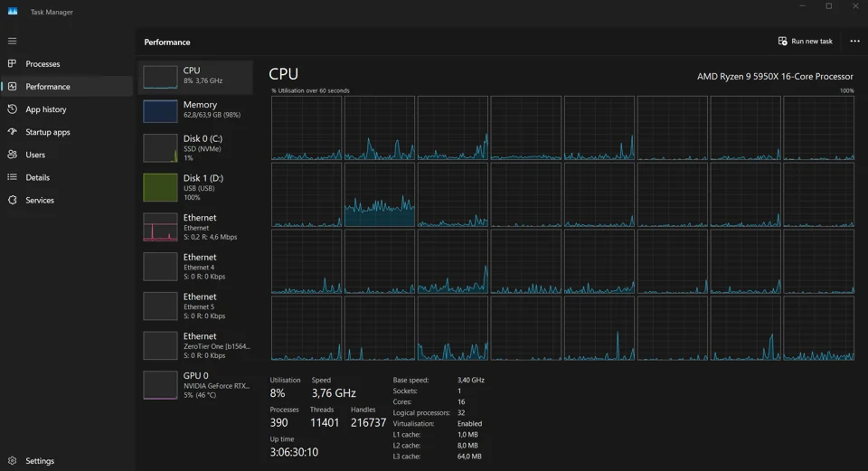Open the Details page
The image size is (868, 471).
[x=38, y=177]
